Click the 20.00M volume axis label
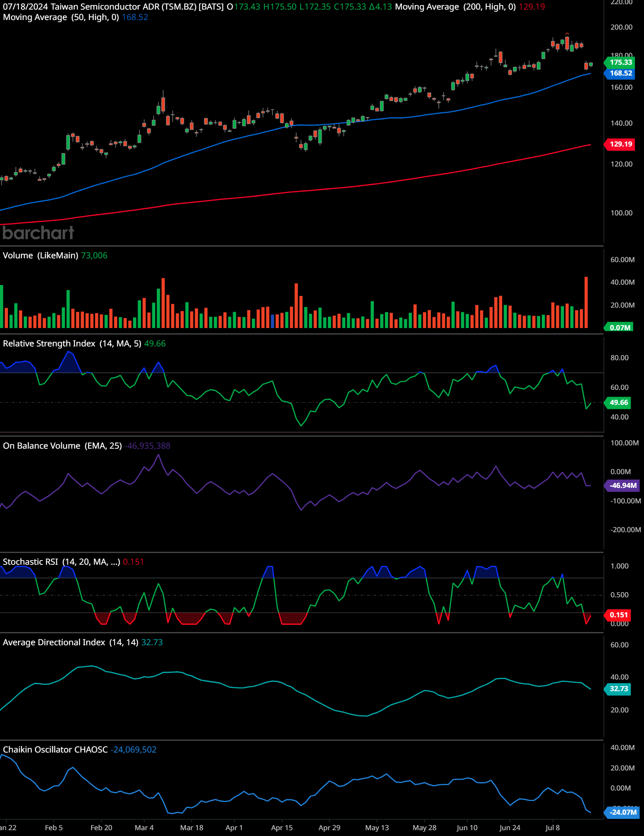Image resolution: width=644 pixels, height=836 pixels. [x=623, y=305]
